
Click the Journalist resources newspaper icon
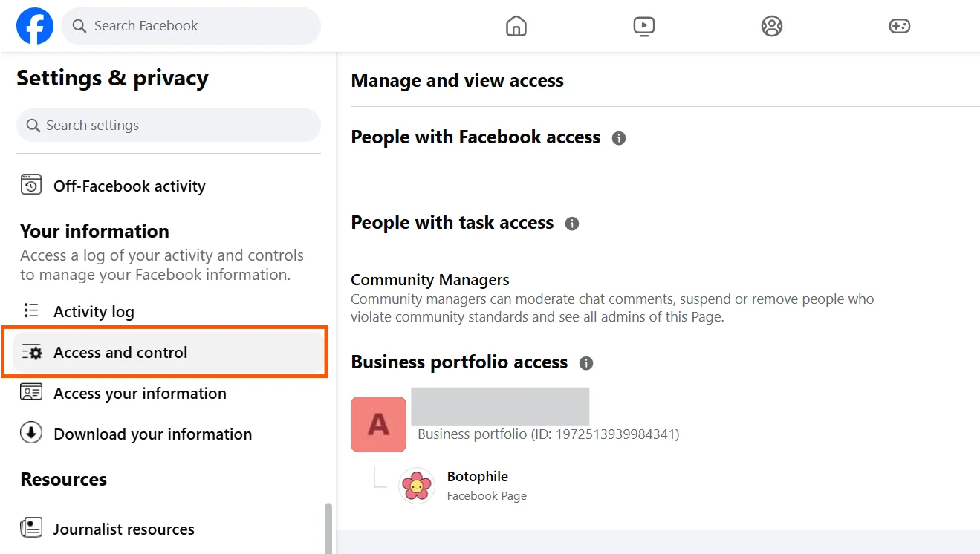tap(30, 528)
